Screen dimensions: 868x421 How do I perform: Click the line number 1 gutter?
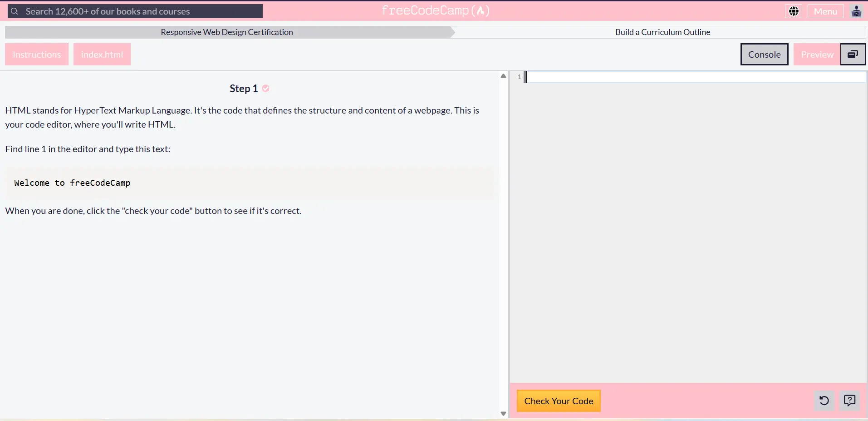[x=519, y=77]
